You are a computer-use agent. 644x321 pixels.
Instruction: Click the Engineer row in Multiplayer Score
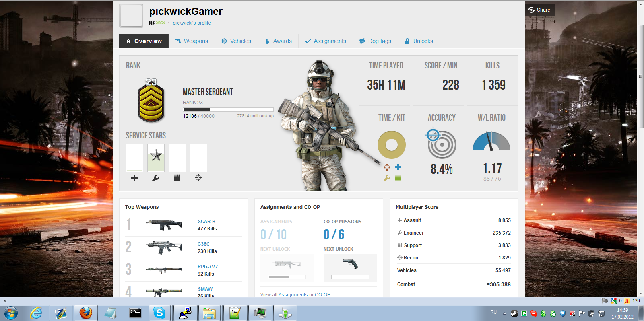(x=454, y=233)
